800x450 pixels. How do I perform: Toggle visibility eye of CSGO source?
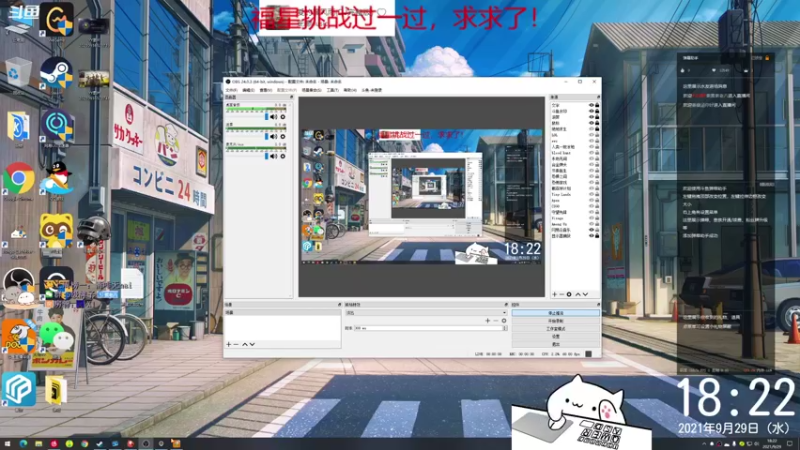pyautogui.click(x=591, y=206)
